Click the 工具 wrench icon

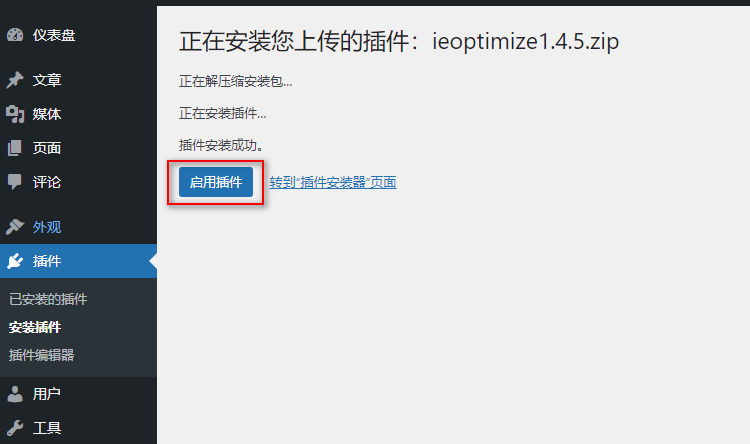click(x=15, y=428)
